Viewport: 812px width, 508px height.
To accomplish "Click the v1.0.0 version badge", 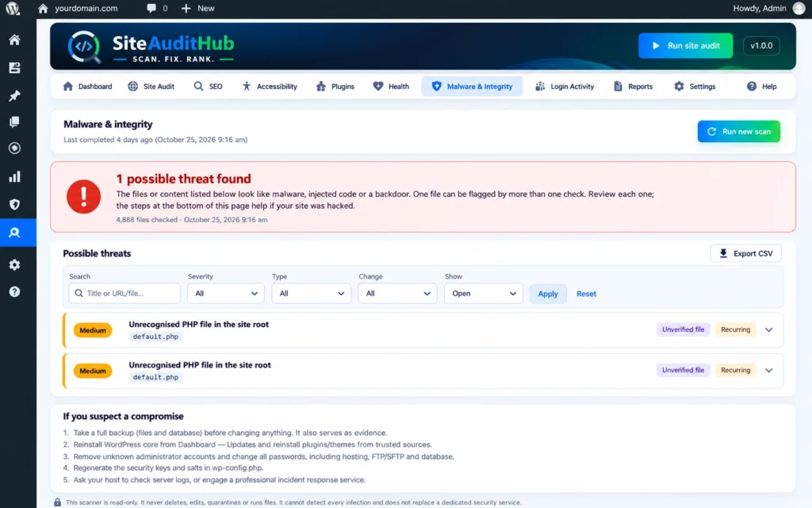I will coord(761,45).
